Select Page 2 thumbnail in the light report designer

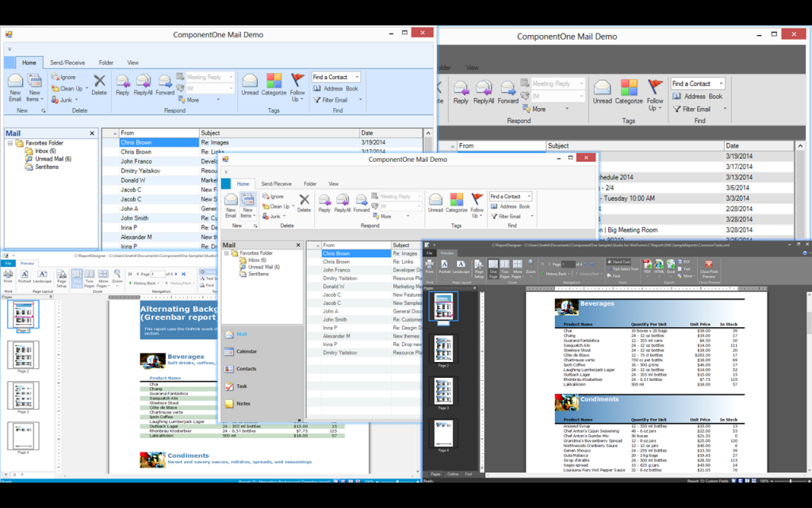[x=23, y=355]
